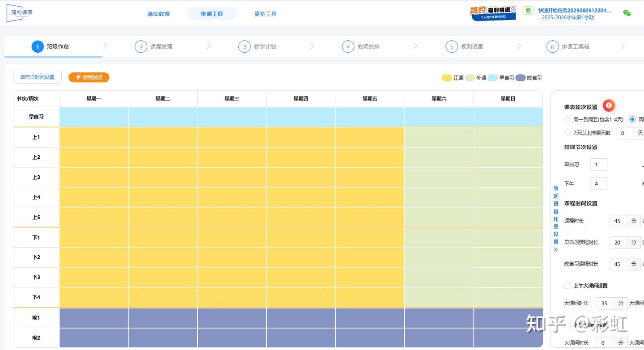Click the 大课间时长 field showing 35

pos(605,303)
